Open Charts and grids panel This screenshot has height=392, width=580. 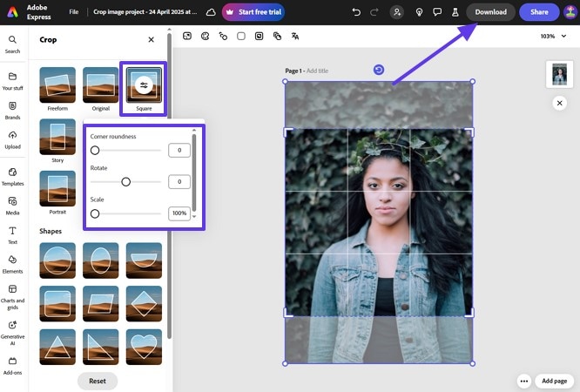coord(12,294)
